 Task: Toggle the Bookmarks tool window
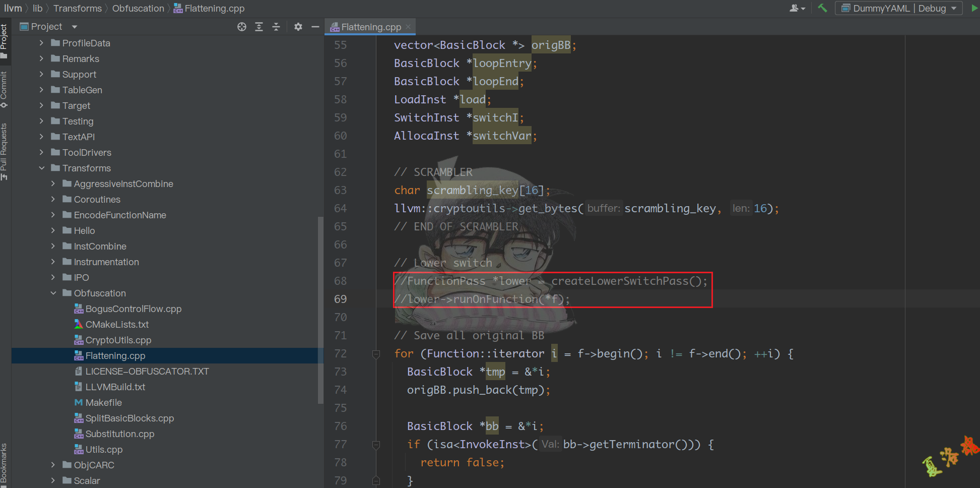(4, 464)
